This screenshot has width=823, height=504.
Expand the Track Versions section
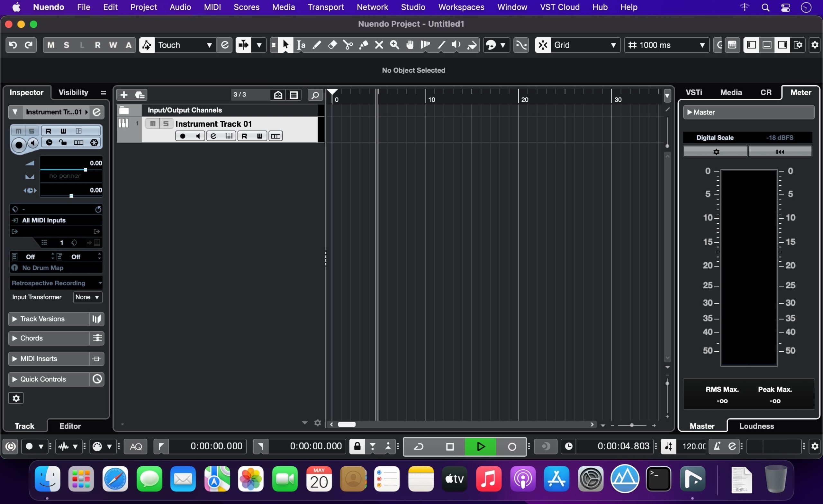tap(14, 319)
